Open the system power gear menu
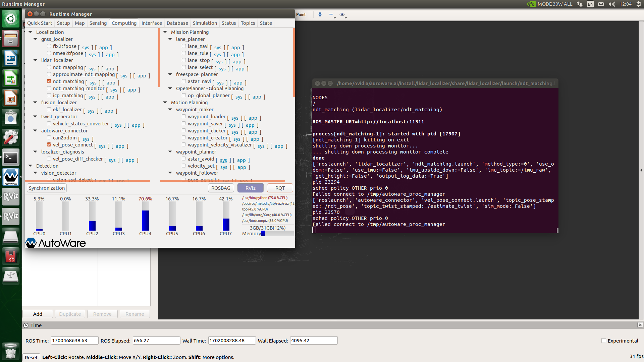644x362 pixels. pos(639,4)
